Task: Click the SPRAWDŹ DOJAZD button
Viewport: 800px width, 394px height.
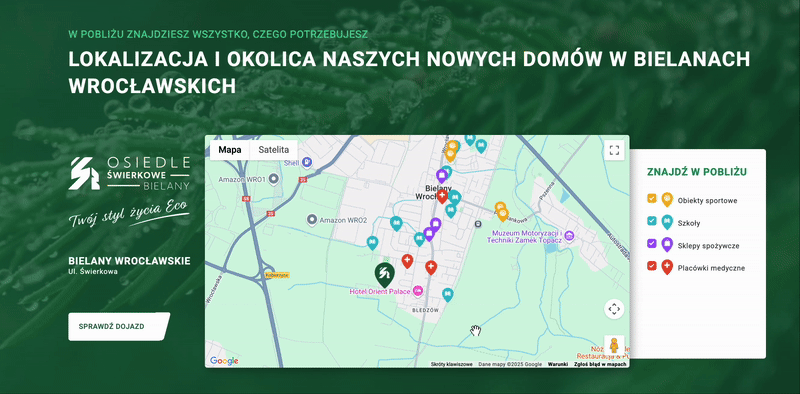Action: coord(118,326)
